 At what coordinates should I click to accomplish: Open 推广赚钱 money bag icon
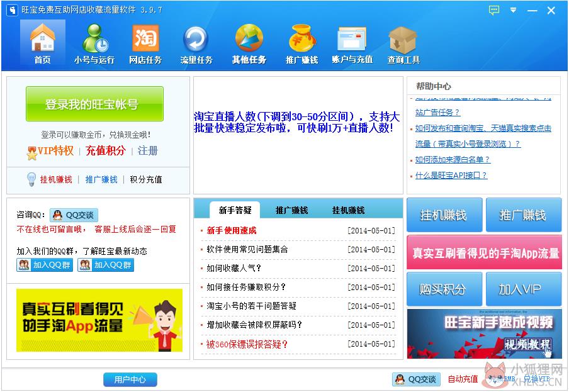pyautogui.click(x=301, y=43)
